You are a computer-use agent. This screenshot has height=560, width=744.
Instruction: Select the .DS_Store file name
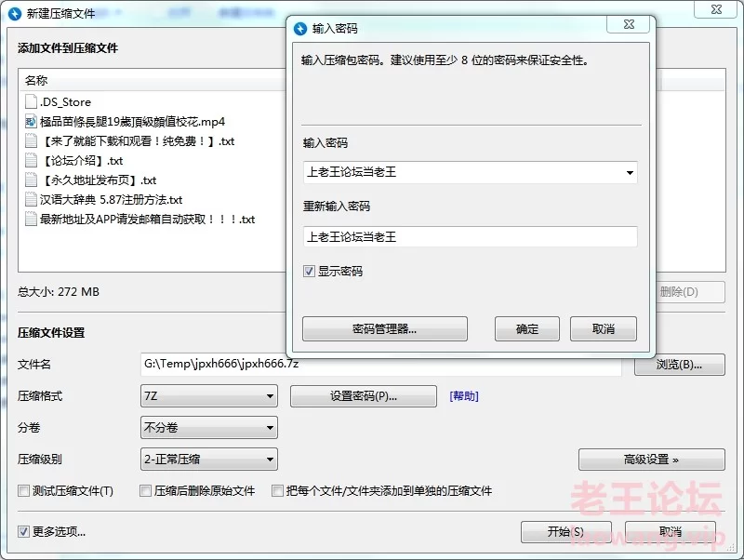pos(65,102)
